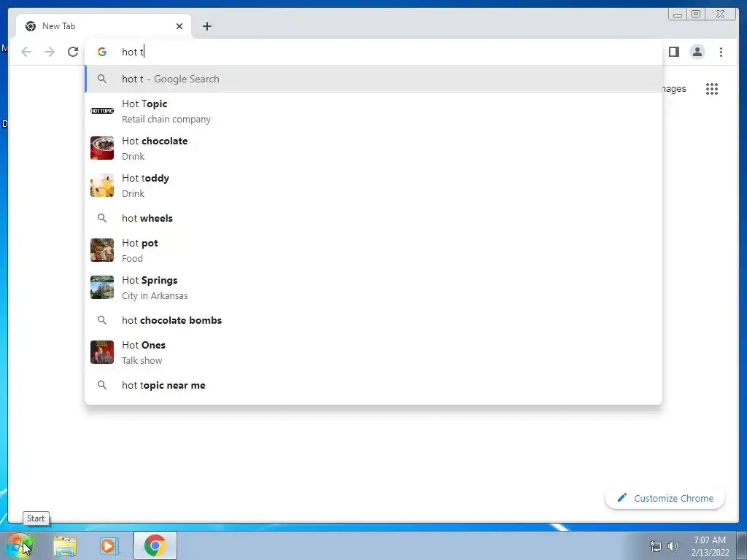747x560 pixels.
Task: Click the search icon beside hot topic near me
Action: 102,385
